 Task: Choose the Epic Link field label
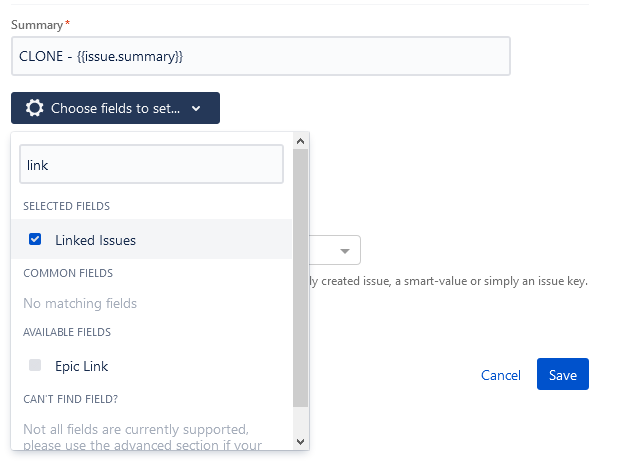click(x=82, y=366)
